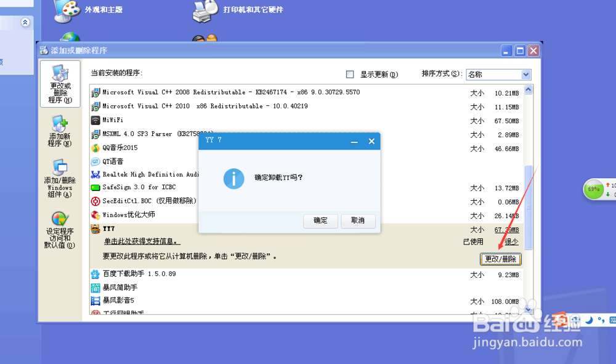
Task: Select Microsoft Visual C++ 2010 x86 Redistributable row
Action: (x=306, y=107)
